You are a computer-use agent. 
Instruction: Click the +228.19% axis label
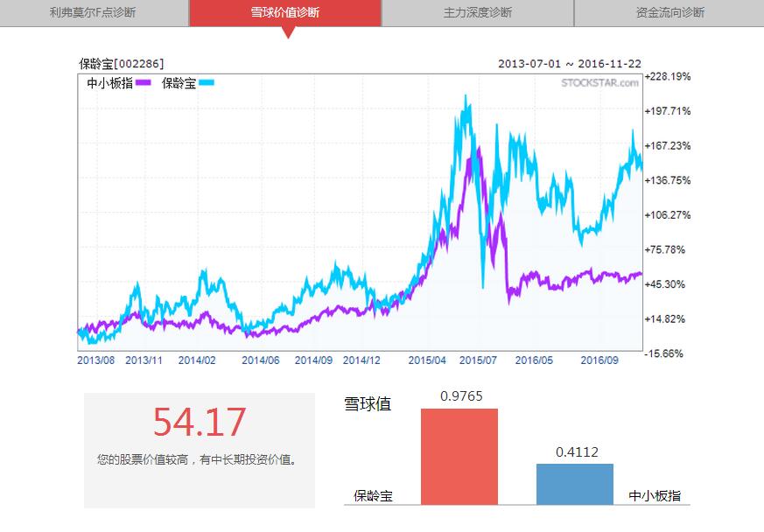[668, 76]
